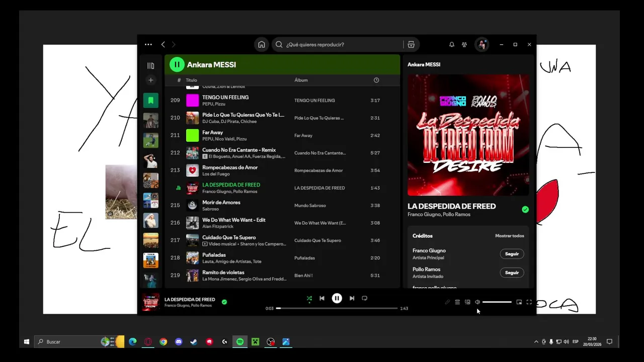The height and width of the screenshot is (362, 644).
Task: Go back with the left arrow
Action: [163, 44]
